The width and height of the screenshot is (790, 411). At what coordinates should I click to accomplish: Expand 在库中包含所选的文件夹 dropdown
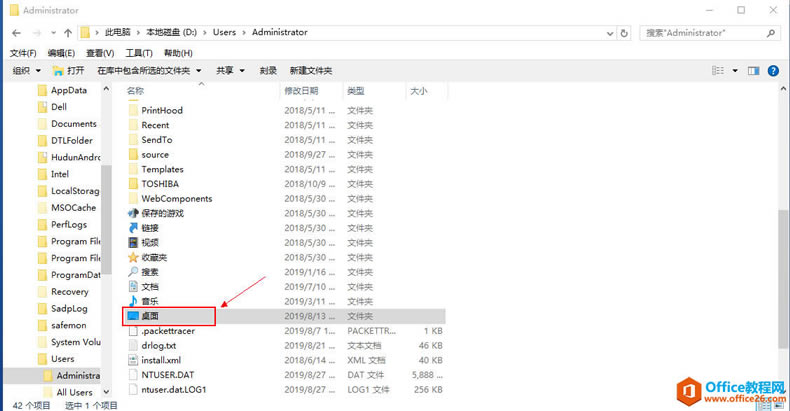pos(149,71)
